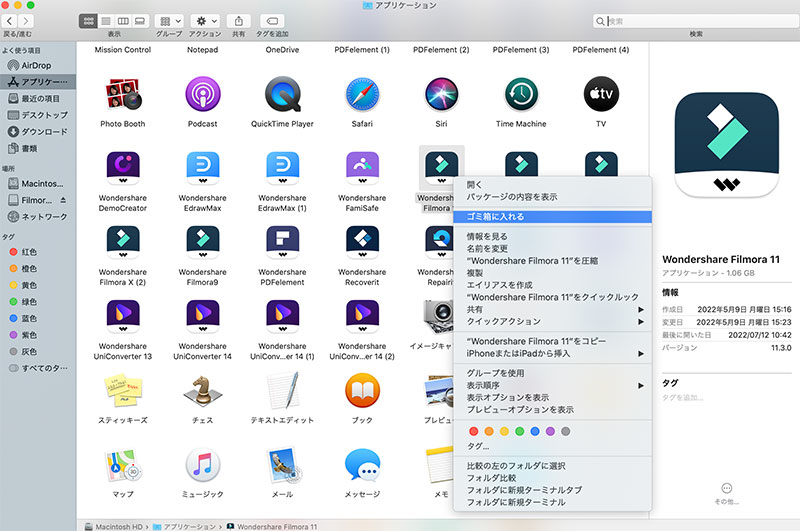Choose エイリアスを作成 menu item

(x=552, y=285)
